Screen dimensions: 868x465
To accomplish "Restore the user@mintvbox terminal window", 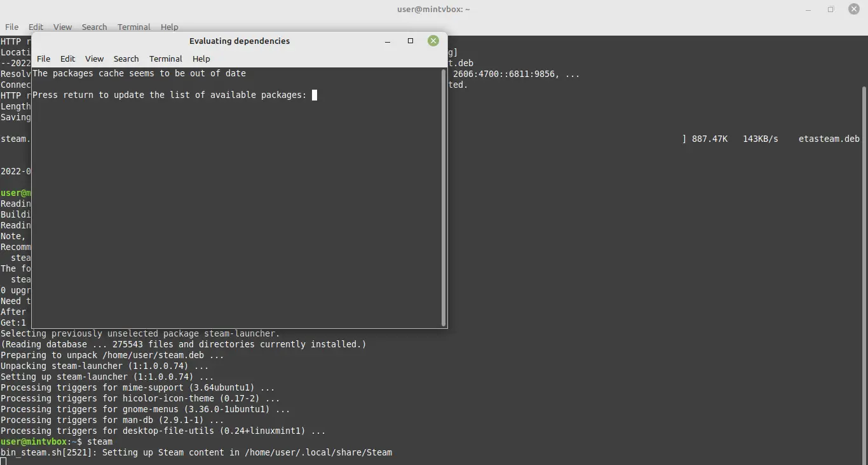I will click(x=831, y=9).
